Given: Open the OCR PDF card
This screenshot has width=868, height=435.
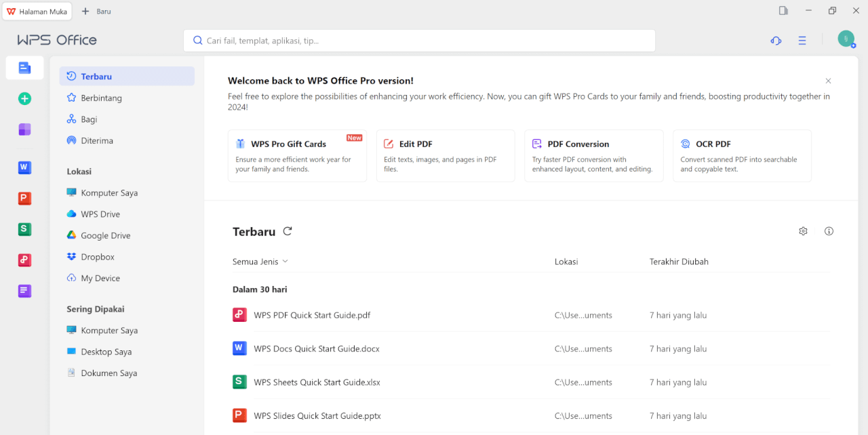Looking at the screenshot, I should point(742,156).
